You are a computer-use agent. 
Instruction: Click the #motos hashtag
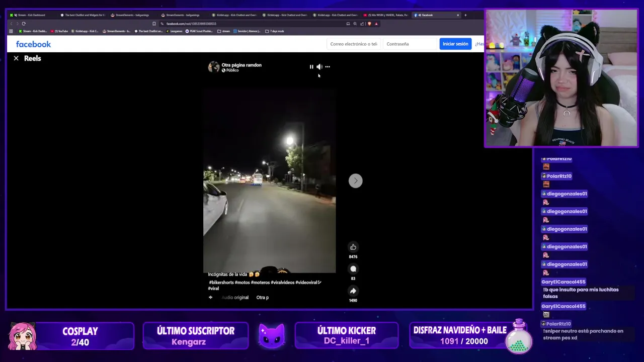(242, 283)
